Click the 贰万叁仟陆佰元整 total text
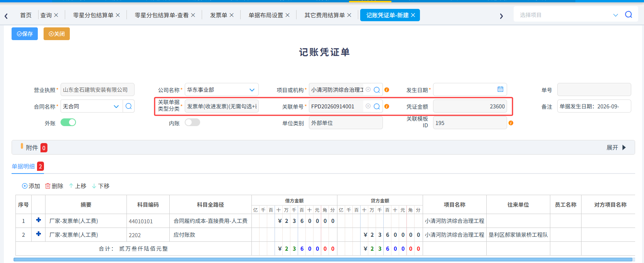The image size is (644, 263). [x=143, y=249]
